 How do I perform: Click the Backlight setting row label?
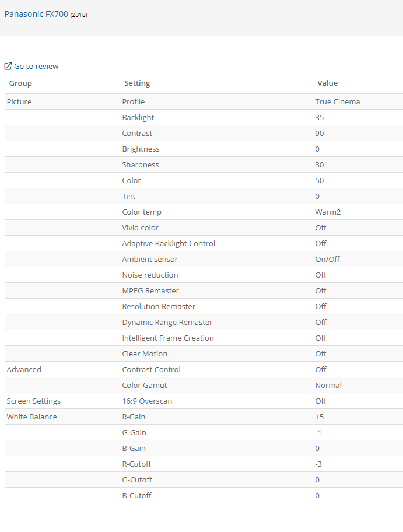138,118
